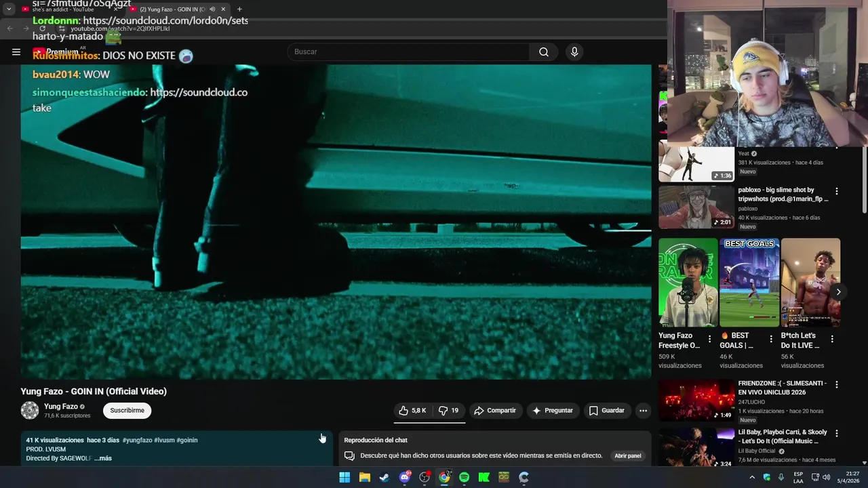The height and width of the screenshot is (488, 868).
Task: Open pabloxo big slime shot thumbnail
Action: [x=696, y=207]
